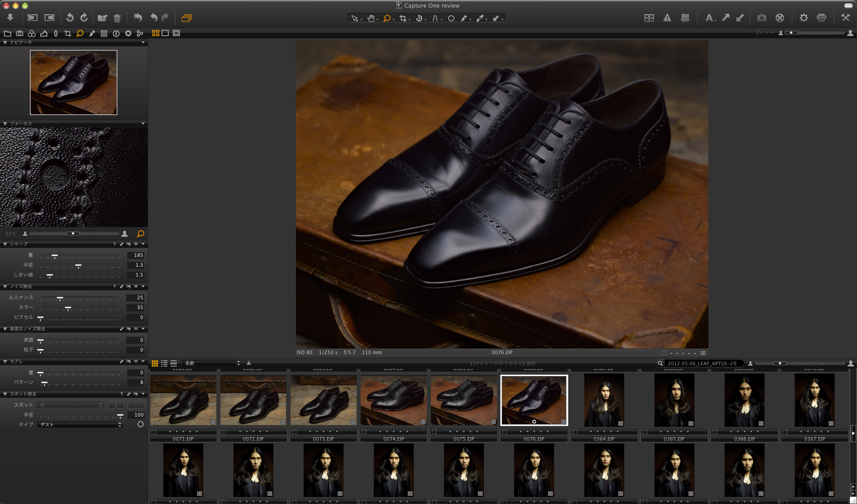
Task: Open the 名前 sort dropdown
Action: [x=212, y=363]
